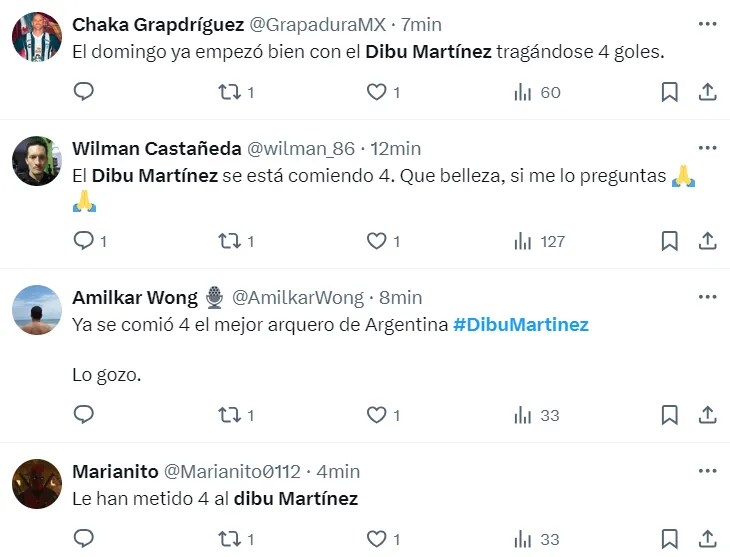The height and width of the screenshot is (557, 730).
Task: Open more options on Chaka Grapdríguez's tweet
Action: 707,24
